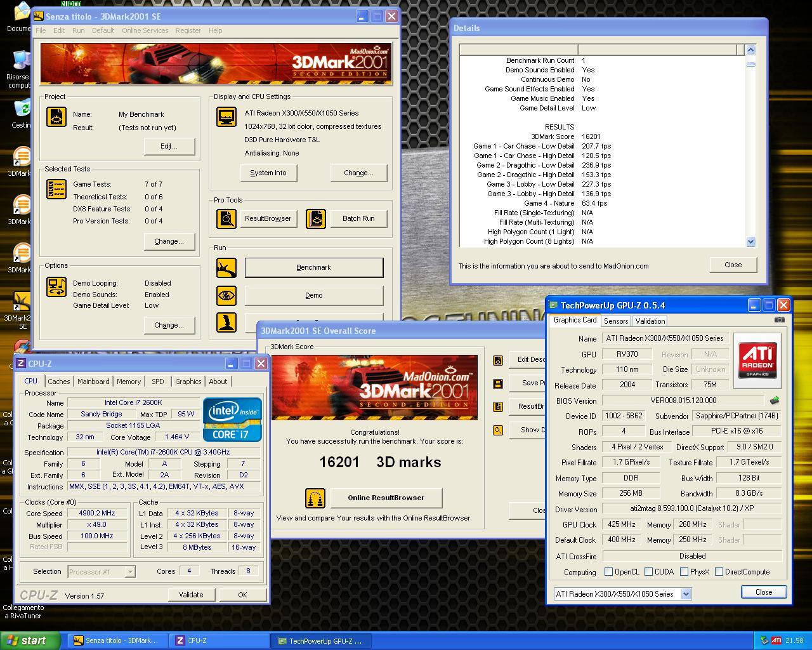812x650 pixels.
Task: Click the Show Details magnifier icon
Action: (x=498, y=430)
